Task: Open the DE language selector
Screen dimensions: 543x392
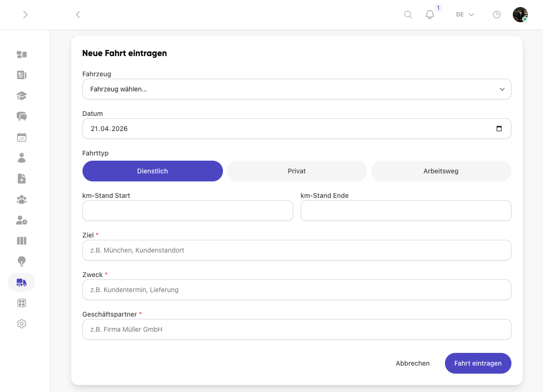Action: (x=465, y=15)
